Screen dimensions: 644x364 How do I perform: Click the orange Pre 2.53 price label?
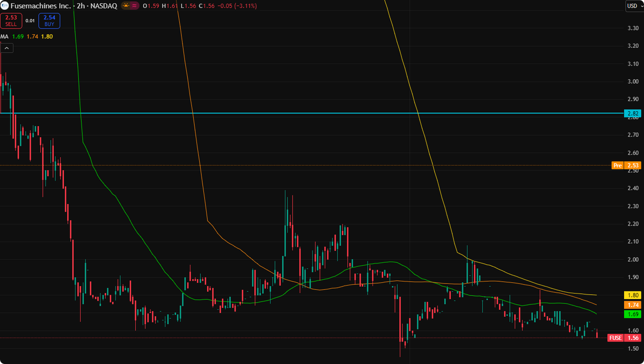[x=627, y=165]
